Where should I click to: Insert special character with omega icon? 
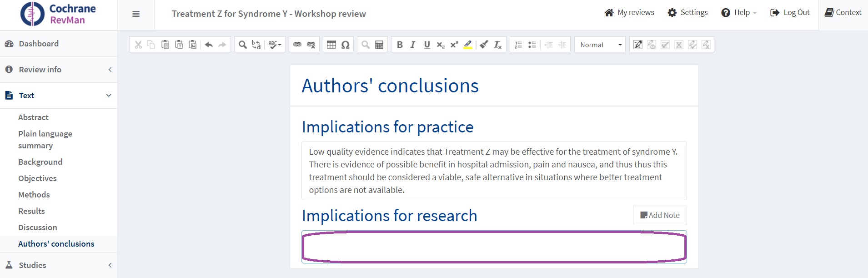(346, 45)
